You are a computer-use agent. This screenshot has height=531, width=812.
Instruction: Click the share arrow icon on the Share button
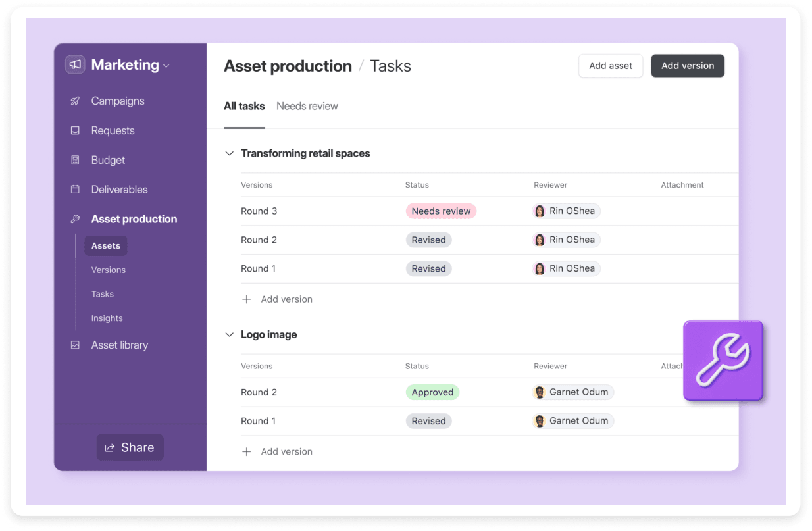point(110,447)
